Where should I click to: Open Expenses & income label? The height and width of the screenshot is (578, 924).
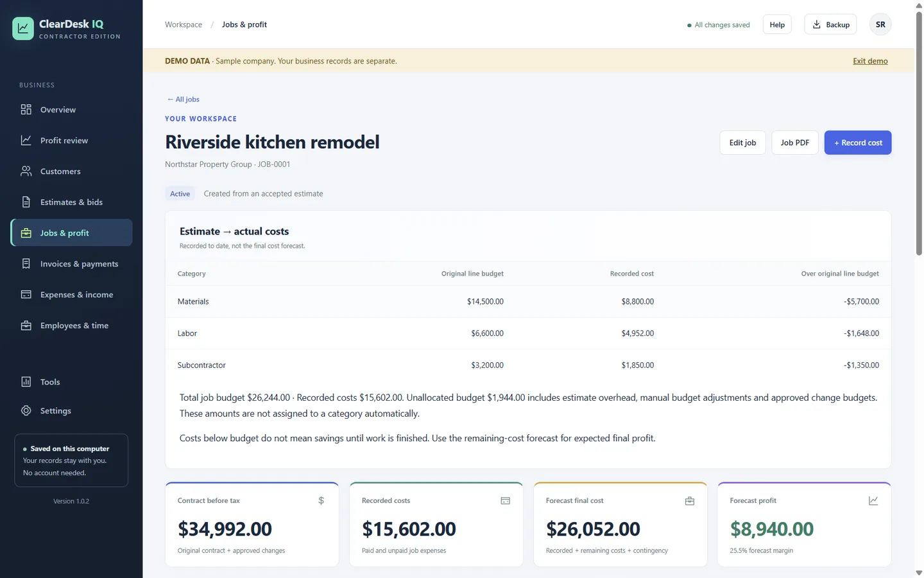[x=76, y=295]
